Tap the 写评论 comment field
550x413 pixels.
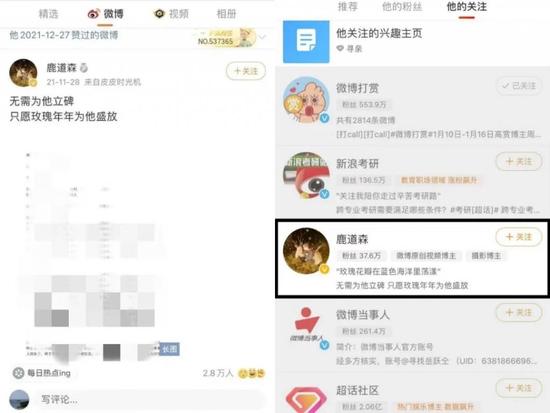(150, 399)
